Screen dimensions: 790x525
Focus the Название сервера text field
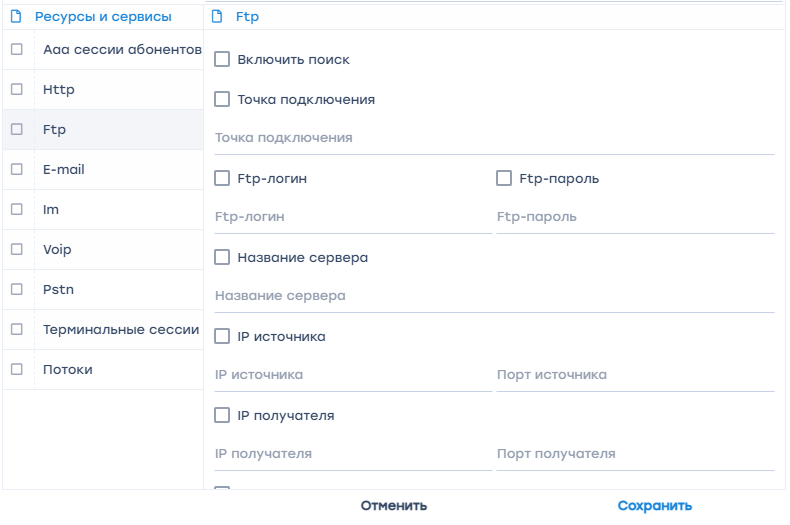(494, 296)
